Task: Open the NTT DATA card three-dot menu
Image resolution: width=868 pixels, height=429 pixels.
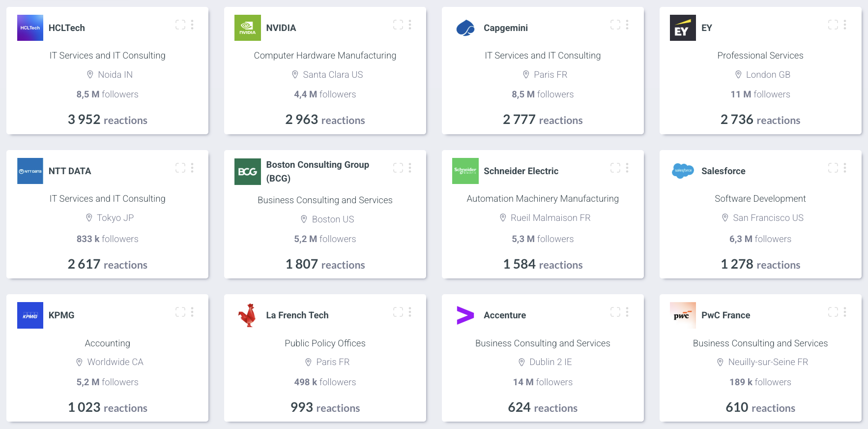Action: point(192,168)
